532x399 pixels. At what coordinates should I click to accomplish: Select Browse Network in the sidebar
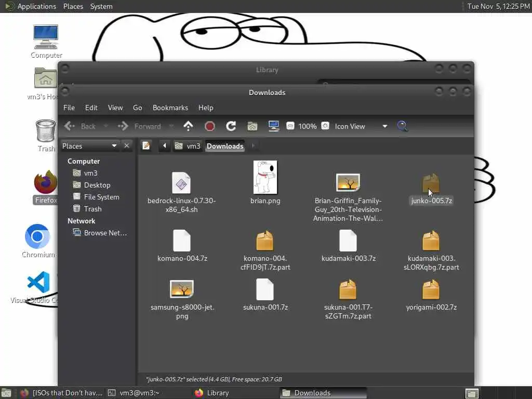pos(100,233)
